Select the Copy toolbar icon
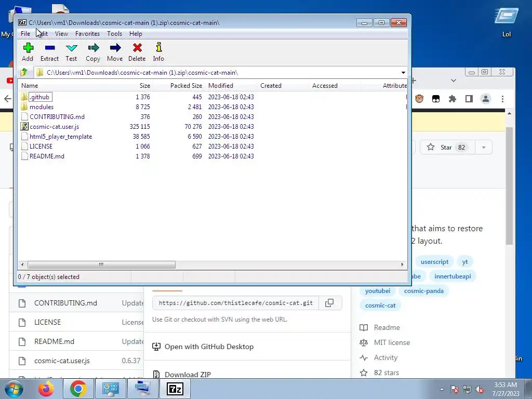Image resolution: width=532 pixels, height=399 pixels. tap(93, 52)
